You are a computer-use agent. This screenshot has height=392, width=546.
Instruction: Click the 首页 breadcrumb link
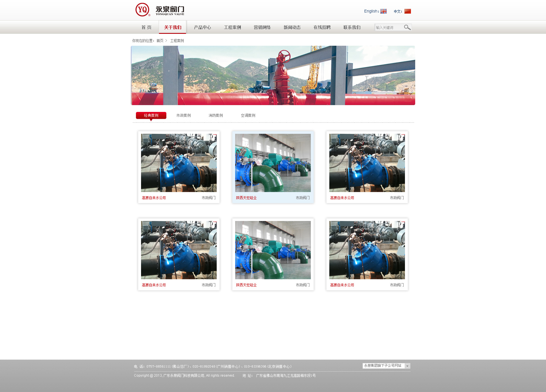[x=160, y=41]
